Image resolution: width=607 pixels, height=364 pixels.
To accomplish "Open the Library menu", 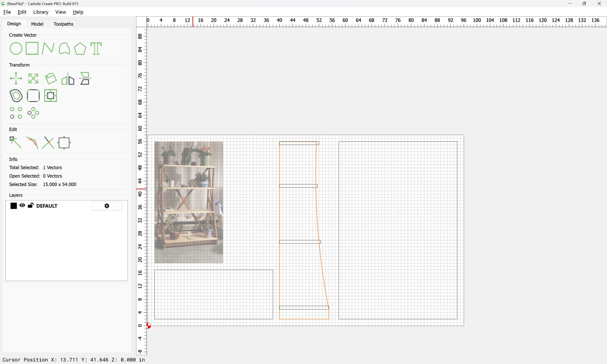I will coord(41,12).
